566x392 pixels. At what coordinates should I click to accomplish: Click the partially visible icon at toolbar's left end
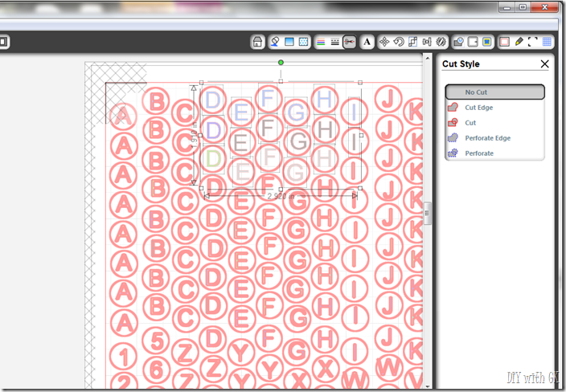point(3,42)
